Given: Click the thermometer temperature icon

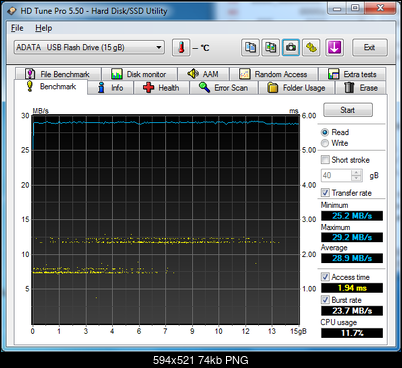Looking at the screenshot, I should [181, 47].
